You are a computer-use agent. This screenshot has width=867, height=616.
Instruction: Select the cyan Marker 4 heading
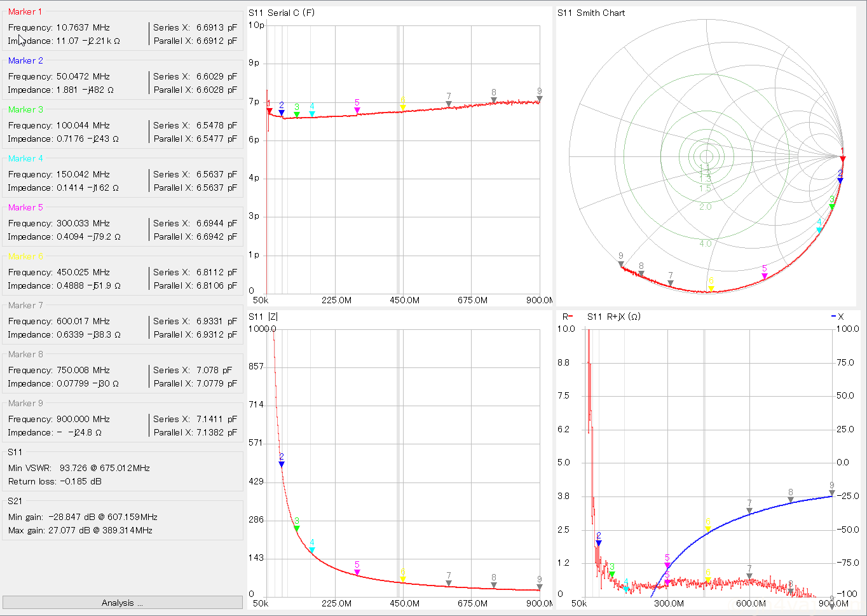(x=25, y=158)
